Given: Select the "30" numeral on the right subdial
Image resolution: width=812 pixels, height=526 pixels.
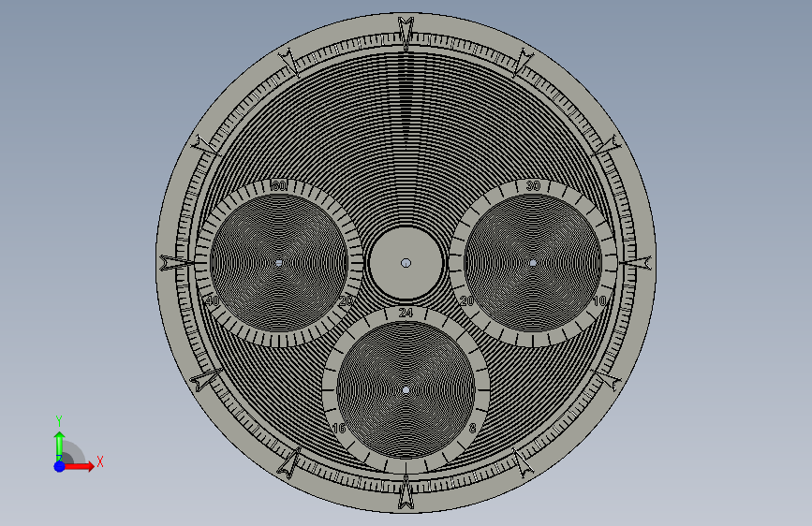Looking at the screenshot, I should (533, 186).
